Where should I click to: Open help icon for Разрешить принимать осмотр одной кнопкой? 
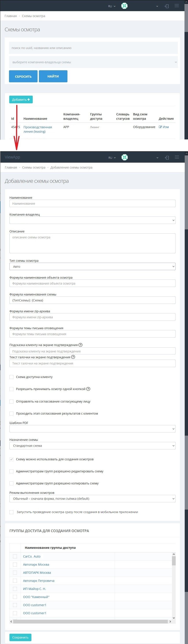[88, 389]
